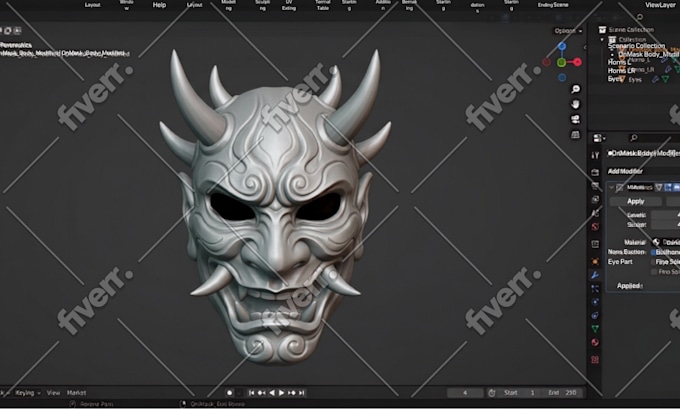
Task: Open the Keying dropdown in timeline
Action: pos(28,393)
